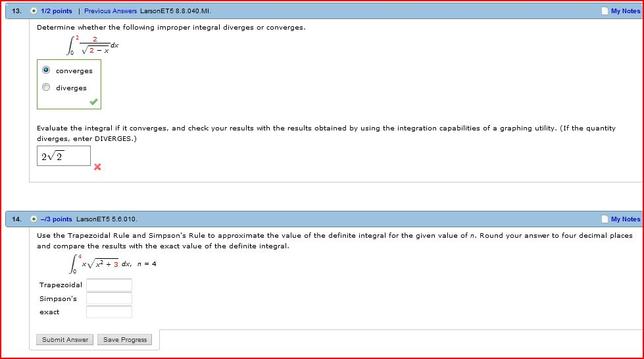Expand the plus icon on question 13
The image size is (644, 359).
pyautogui.click(x=34, y=11)
